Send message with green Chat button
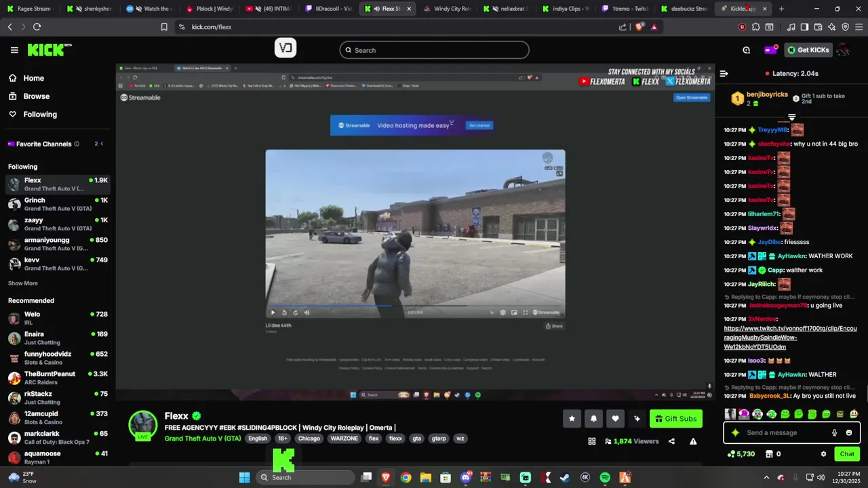868x488 pixels. (x=847, y=454)
